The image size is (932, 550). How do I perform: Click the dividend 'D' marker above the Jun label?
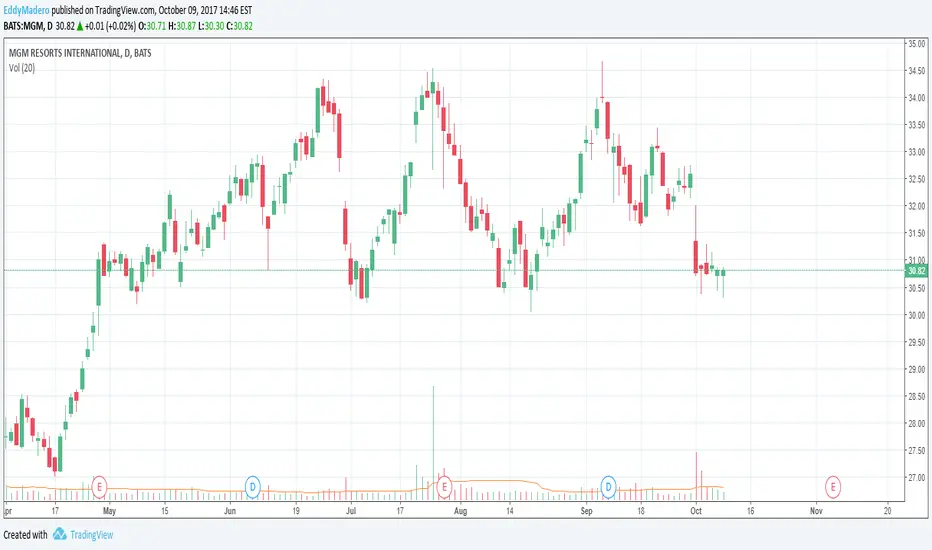253,487
